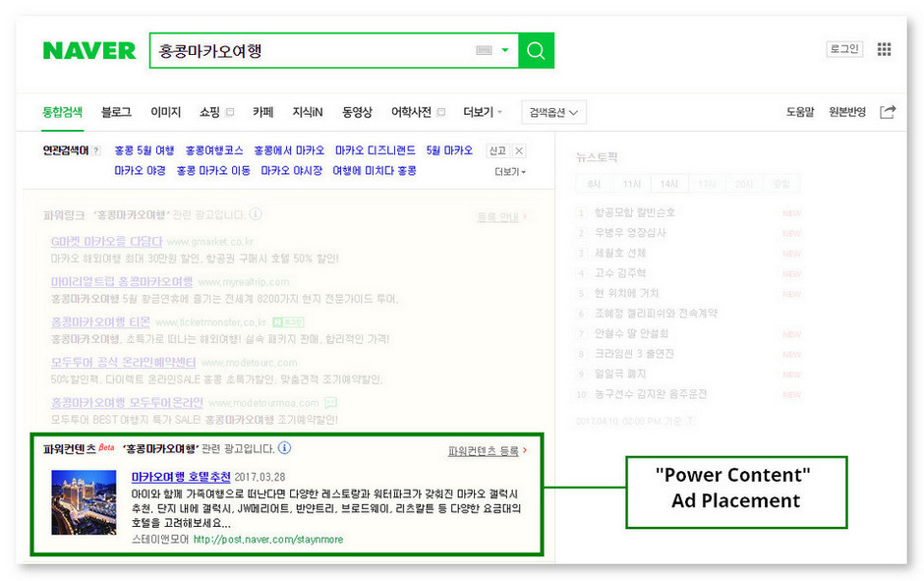Select the 8시 news topic tab
Screen dimensions: 924x581
coord(594,184)
